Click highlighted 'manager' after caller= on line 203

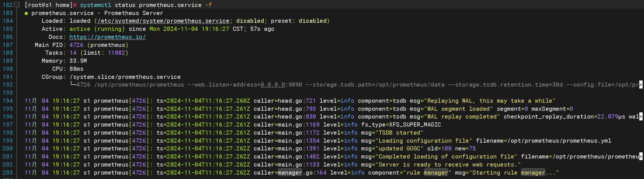290,173
